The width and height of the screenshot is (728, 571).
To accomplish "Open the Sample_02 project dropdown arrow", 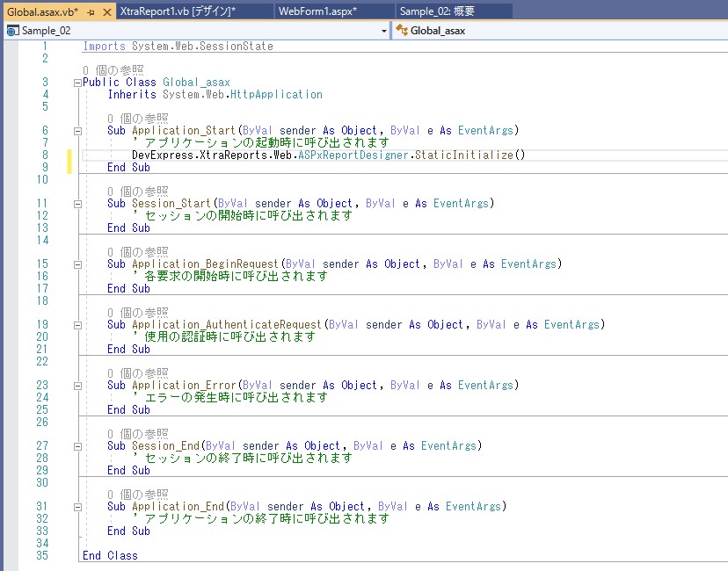I will (384, 31).
